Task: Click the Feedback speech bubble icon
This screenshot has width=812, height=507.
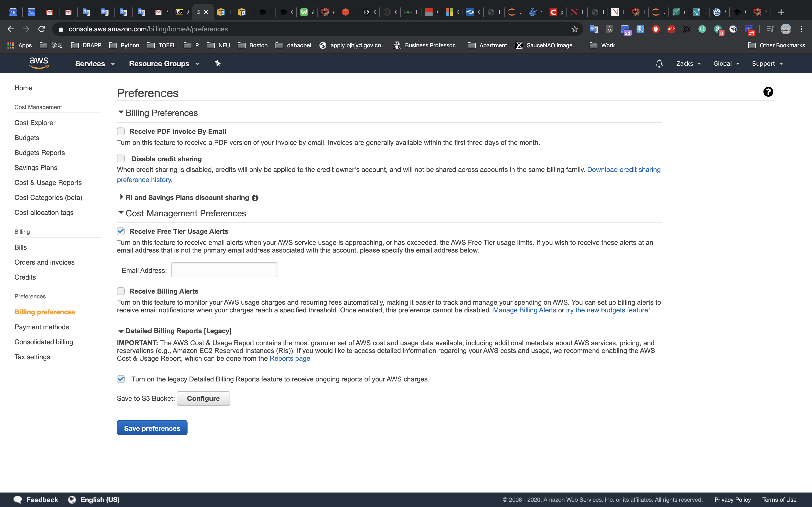Action: (x=17, y=500)
